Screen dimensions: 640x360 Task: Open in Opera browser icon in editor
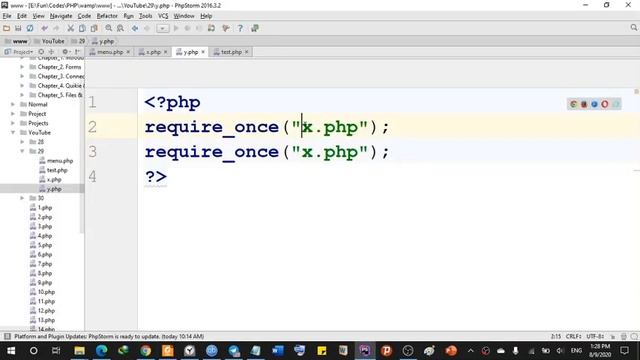605,104
